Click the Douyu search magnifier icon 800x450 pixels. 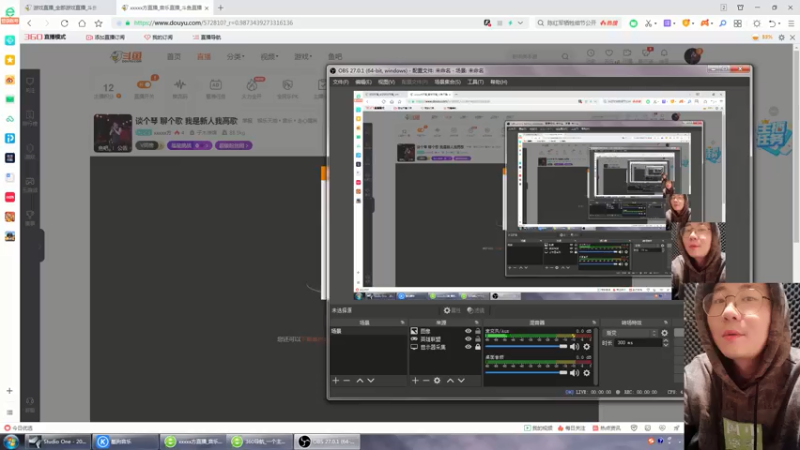point(565,57)
